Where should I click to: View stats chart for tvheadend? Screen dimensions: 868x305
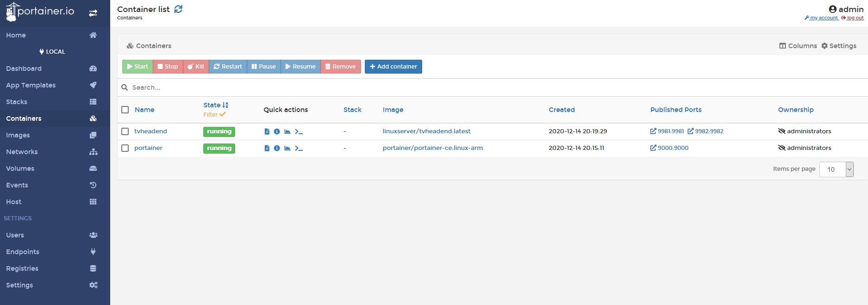pyautogui.click(x=287, y=131)
